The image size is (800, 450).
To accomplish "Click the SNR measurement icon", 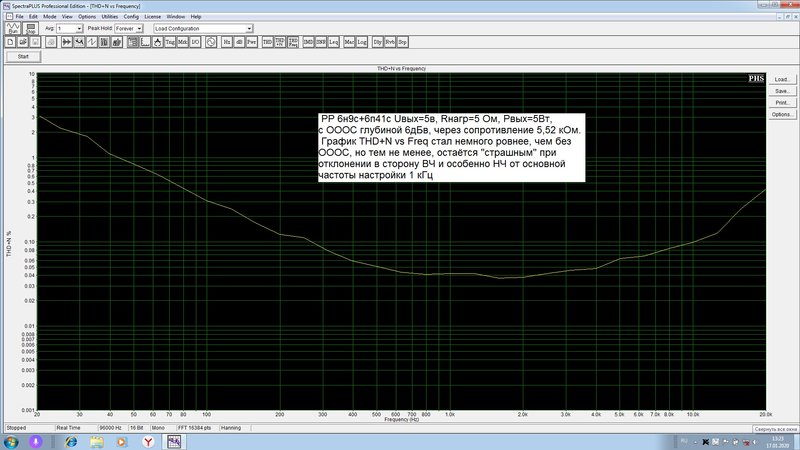I will pyautogui.click(x=321, y=42).
